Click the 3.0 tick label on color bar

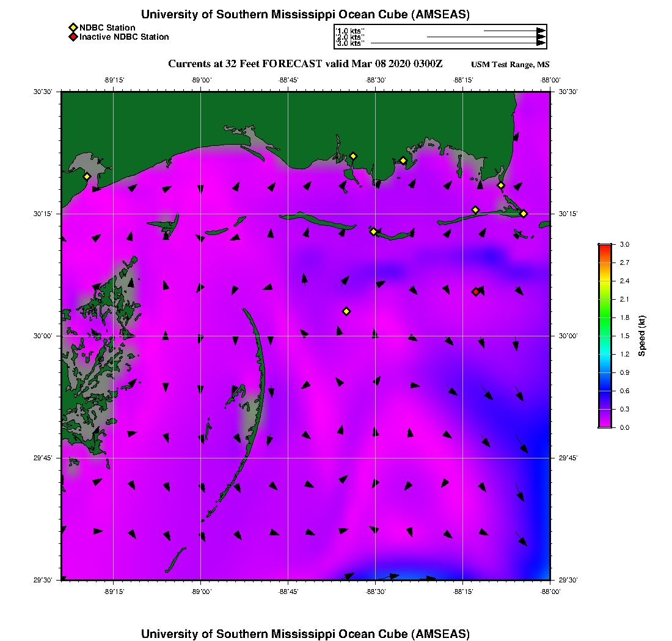pos(624,244)
